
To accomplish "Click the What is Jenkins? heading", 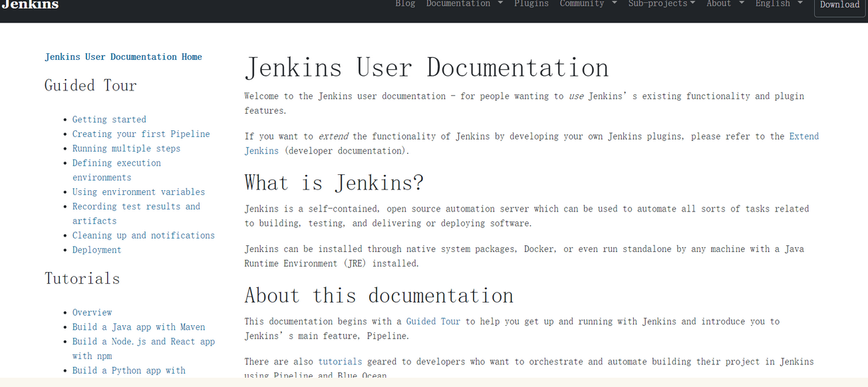I will tap(334, 182).
